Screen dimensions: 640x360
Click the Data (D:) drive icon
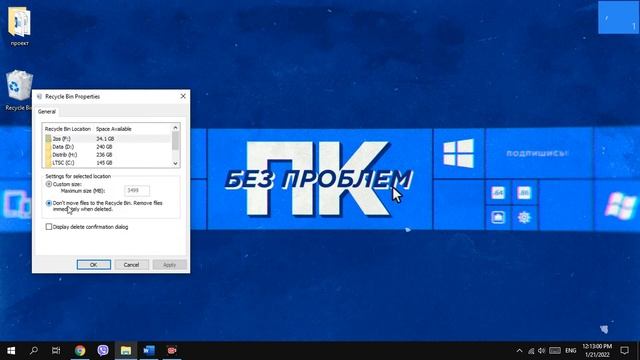pyautogui.click(x=49, y=147)
